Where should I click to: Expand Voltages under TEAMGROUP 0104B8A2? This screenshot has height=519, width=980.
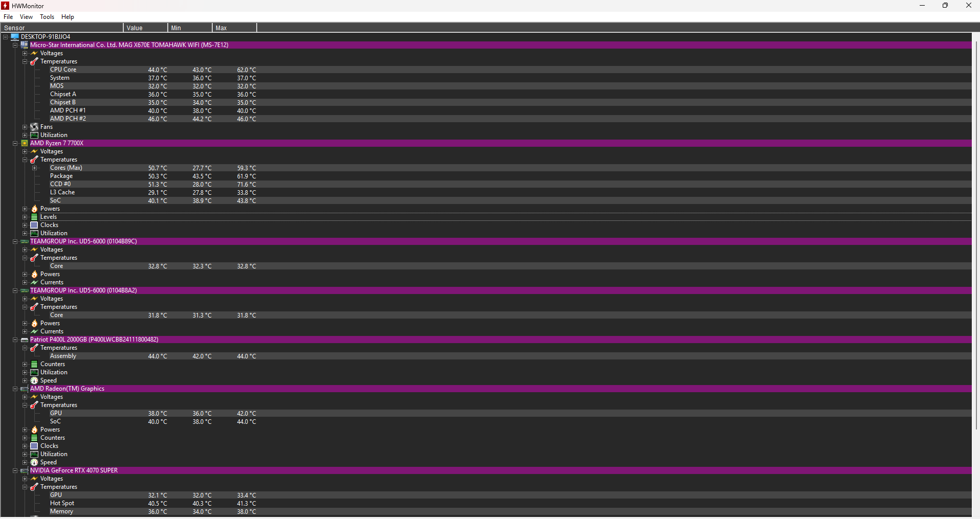25,299
